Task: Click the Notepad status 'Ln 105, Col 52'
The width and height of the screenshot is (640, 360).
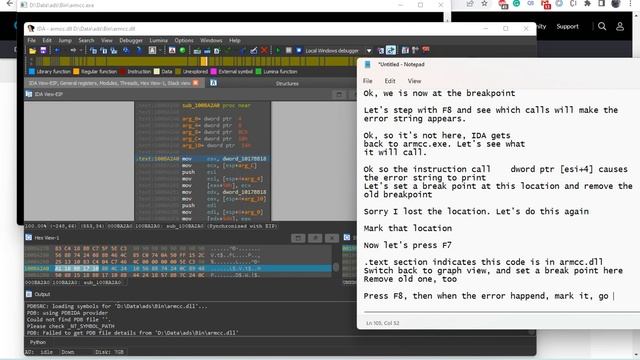Action: (x=382, y=323)
